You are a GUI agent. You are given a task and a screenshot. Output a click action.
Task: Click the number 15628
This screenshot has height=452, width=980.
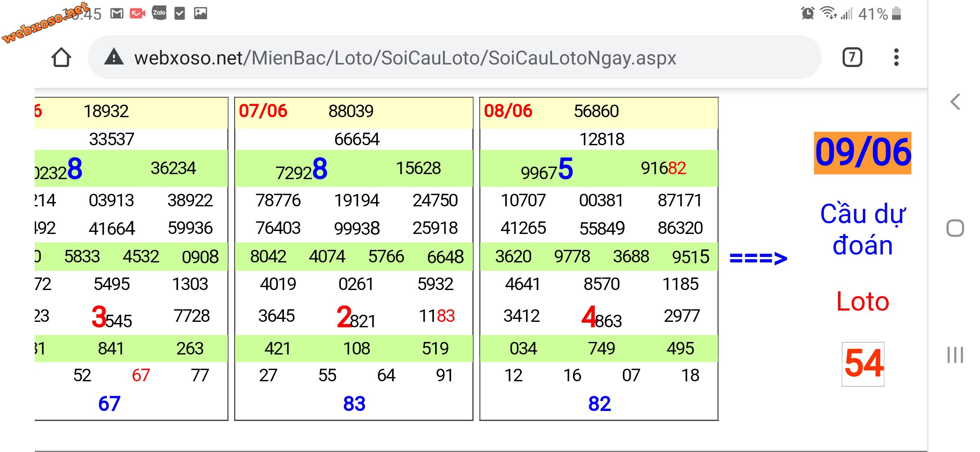point(418,168)
